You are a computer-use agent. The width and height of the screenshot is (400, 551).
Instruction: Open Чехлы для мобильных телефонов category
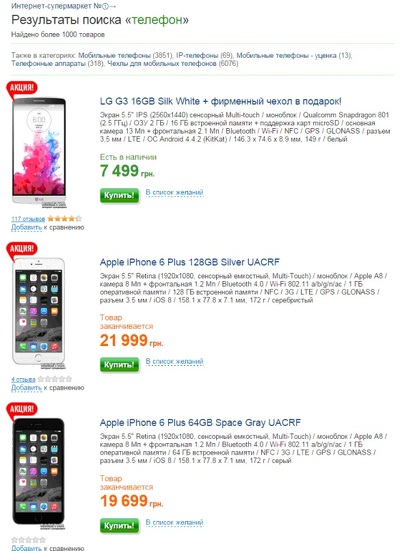[x=162, y=64]
